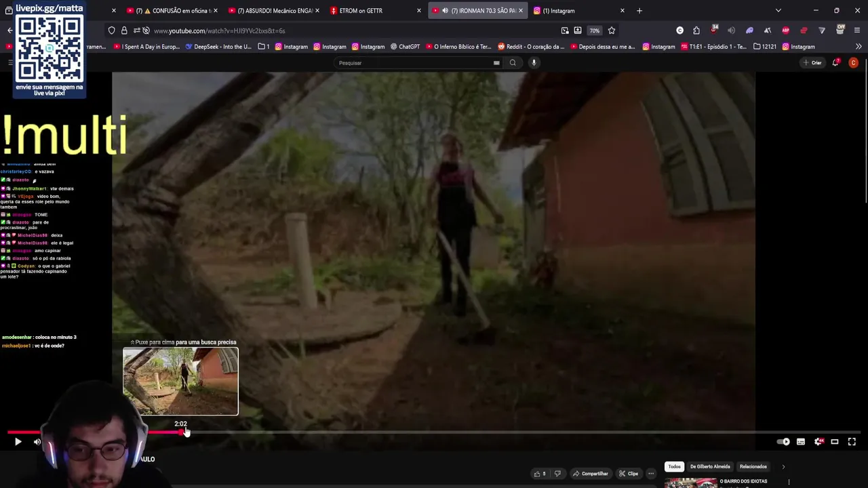Reset the 70% zoom level indicator
The image size is (868, 488).
coord(594,30)
